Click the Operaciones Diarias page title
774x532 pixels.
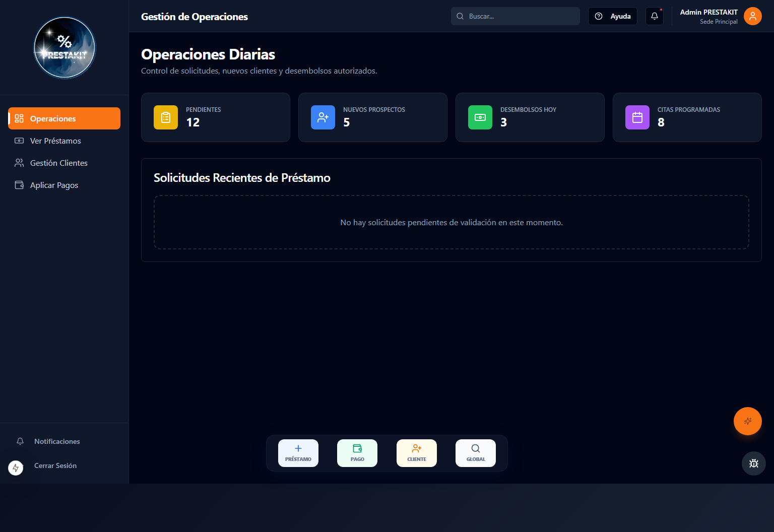click(208, 54)
